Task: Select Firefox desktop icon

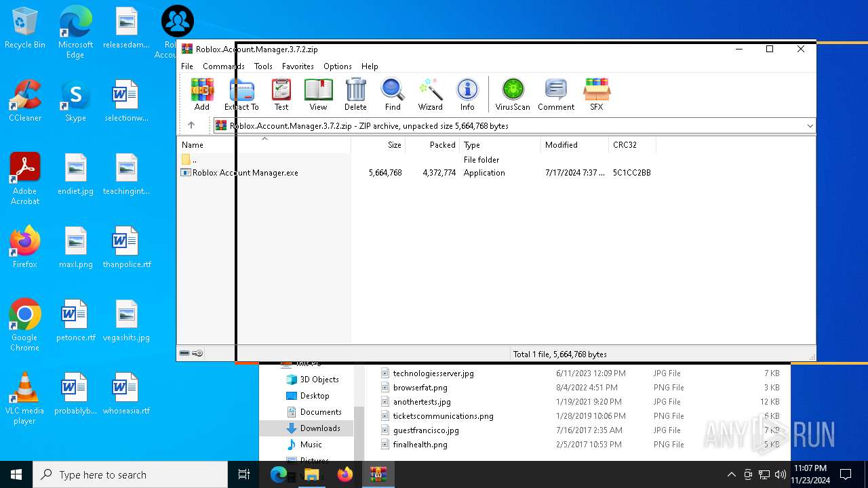Action: [x=25, y=247]
